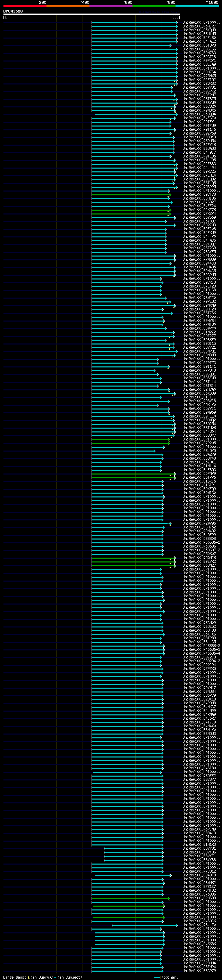222x980 pixels.
Task: Click the cyan ~100% identity legend segment
Action: [x=197, y=6]
